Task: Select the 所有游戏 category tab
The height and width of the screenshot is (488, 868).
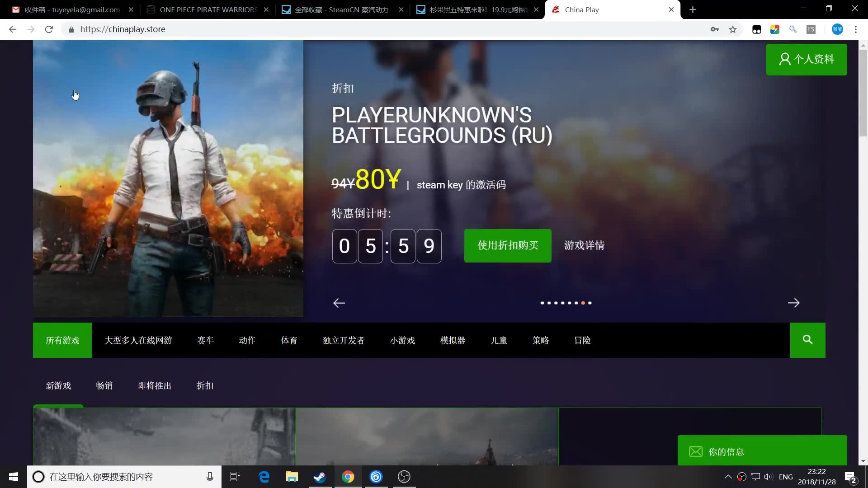Action: point(62,340)
